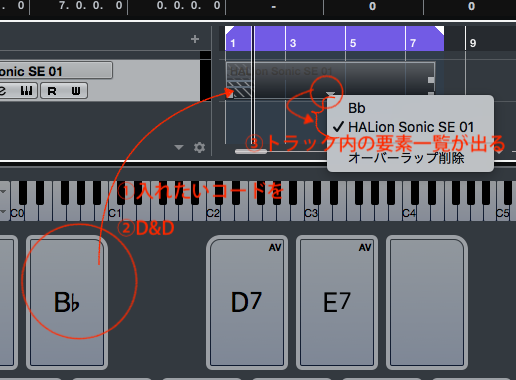Click the C2 key on keyboard
516x380 pixels.
(213, 213)
